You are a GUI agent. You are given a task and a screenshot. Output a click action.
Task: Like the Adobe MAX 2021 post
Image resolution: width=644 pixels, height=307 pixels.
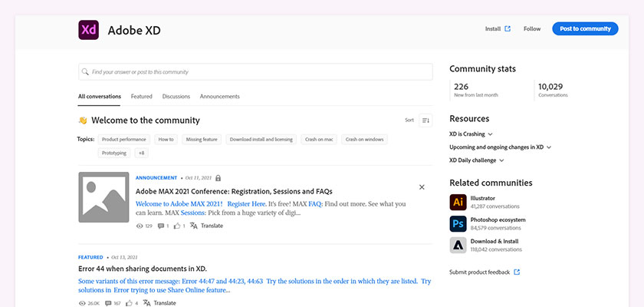pos(177,226)
